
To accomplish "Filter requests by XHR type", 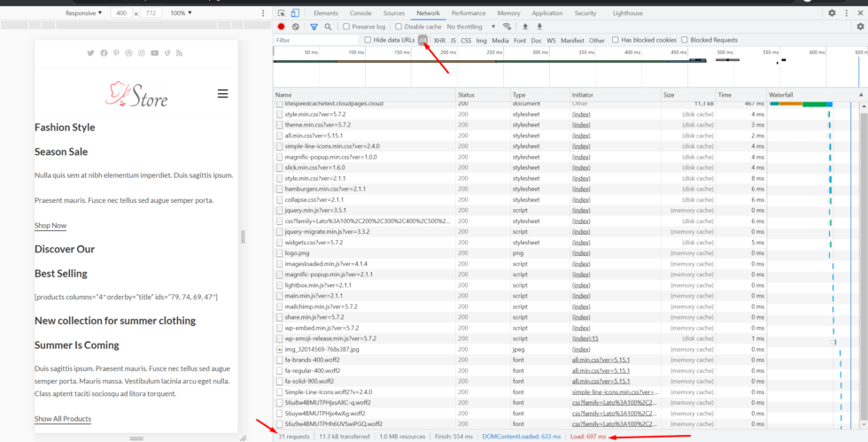I will point(439,40).
